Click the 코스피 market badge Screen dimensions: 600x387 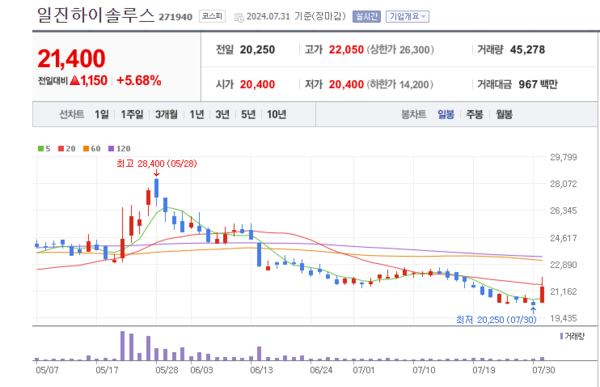click(212, 16)
